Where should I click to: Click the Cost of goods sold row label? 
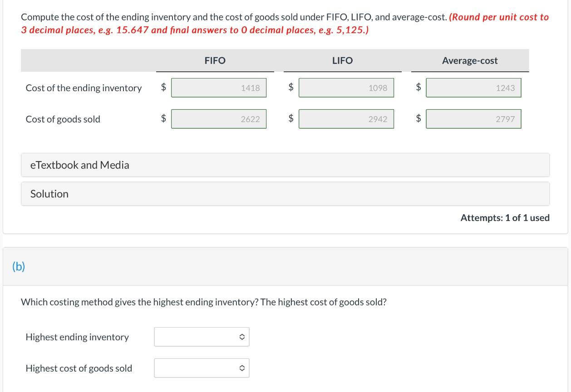coord(63,119)
